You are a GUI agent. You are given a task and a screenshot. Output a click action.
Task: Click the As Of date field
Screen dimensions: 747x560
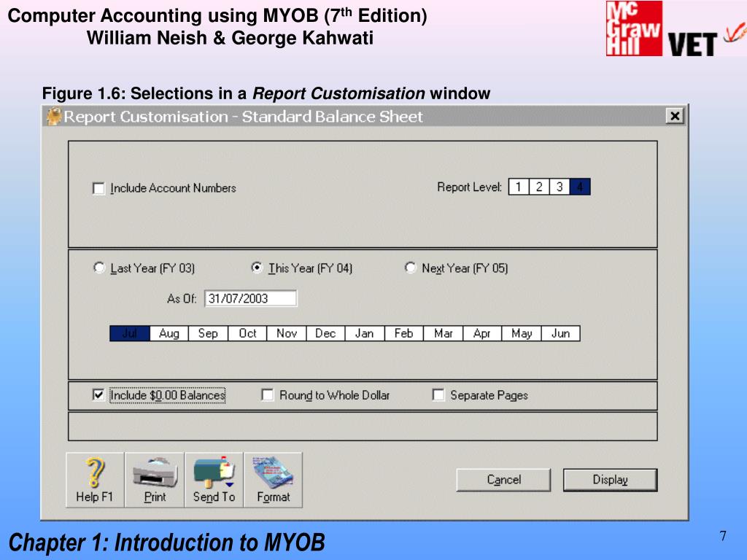(251, 298)
